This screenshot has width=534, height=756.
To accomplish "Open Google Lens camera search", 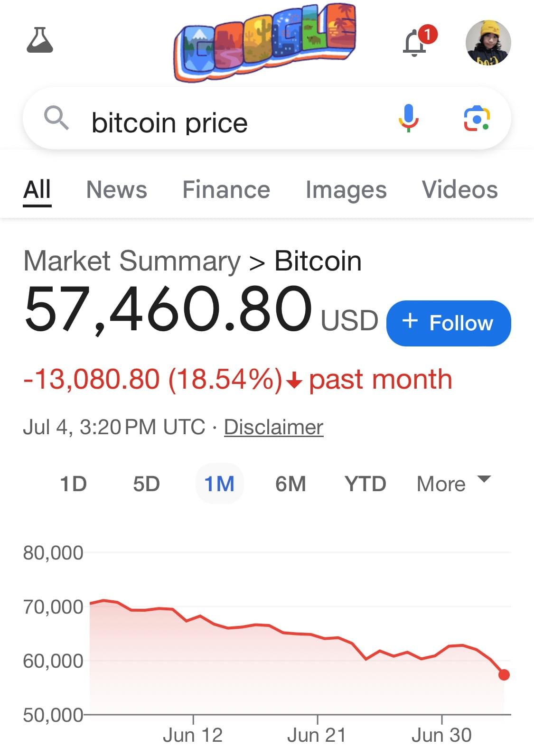I will [x=477, y=118].
